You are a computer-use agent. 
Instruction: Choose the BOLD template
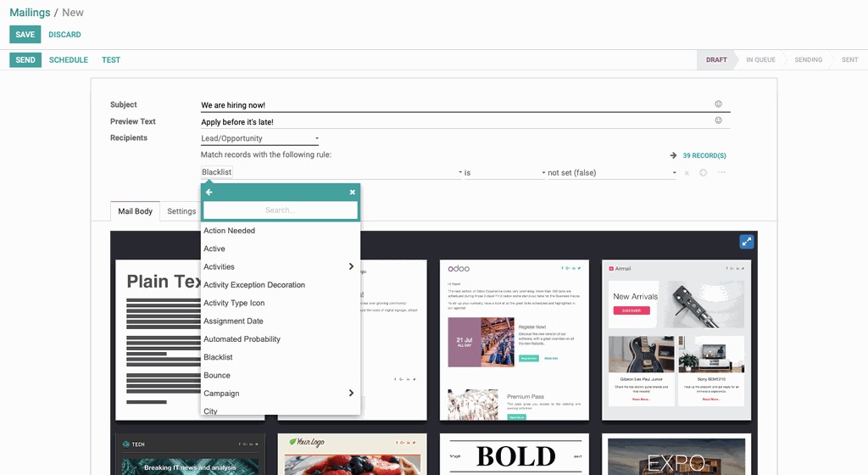pyautogui.click(x=515, y=454)
